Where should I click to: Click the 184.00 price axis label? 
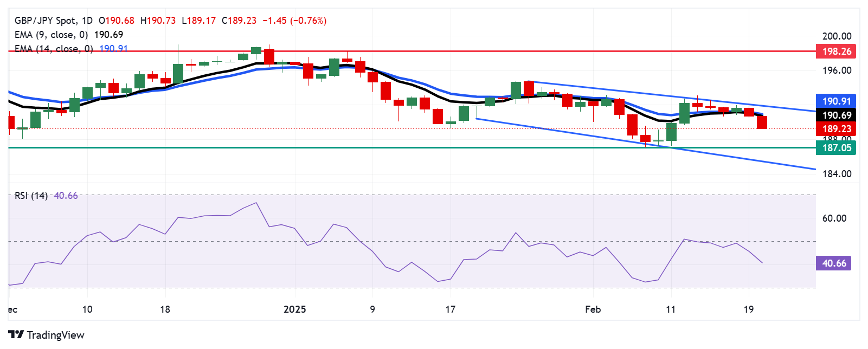pos(837,174)
